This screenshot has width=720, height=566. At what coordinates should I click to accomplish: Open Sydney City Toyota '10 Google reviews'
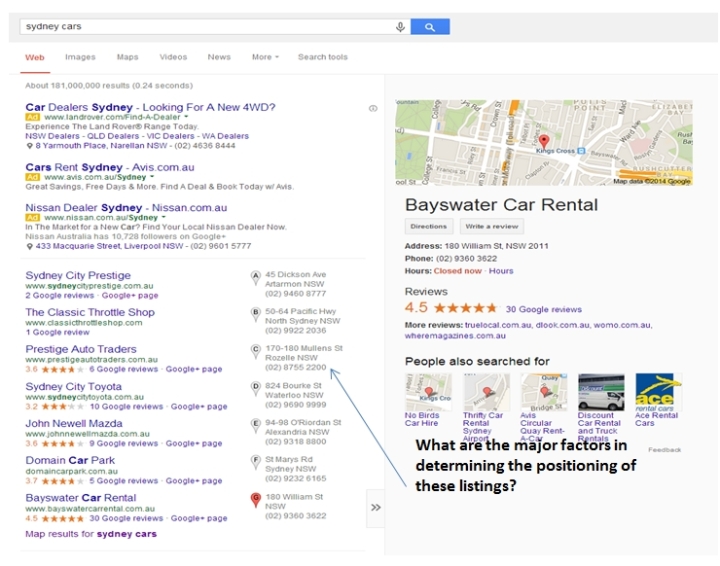pyautogui.click(x=126, y=407)
